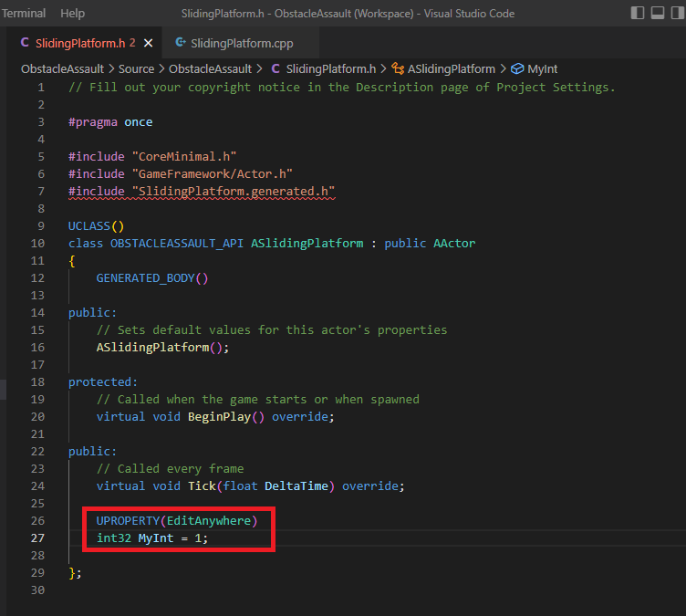Click "Called when the game starts" comment
This screenshot has width=686, height=616.
point(257,400)
